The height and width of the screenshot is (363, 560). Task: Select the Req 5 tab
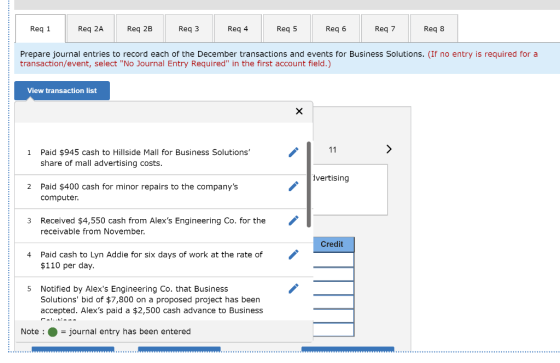(x=287, y=29)
